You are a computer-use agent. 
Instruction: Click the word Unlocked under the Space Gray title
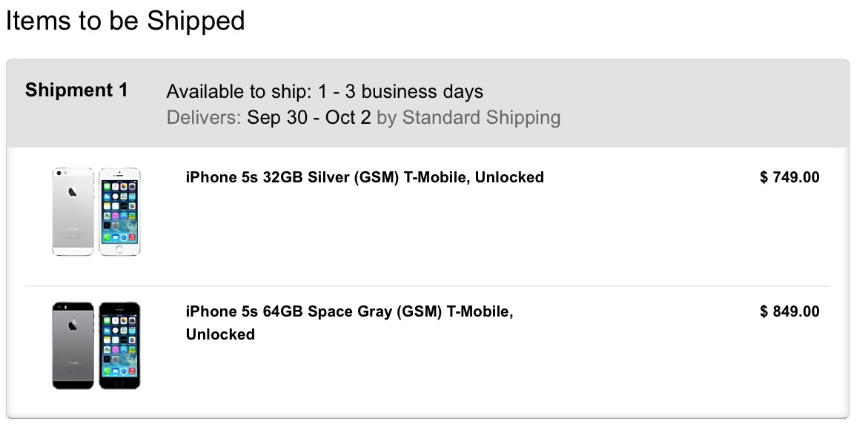coord(220,334)
